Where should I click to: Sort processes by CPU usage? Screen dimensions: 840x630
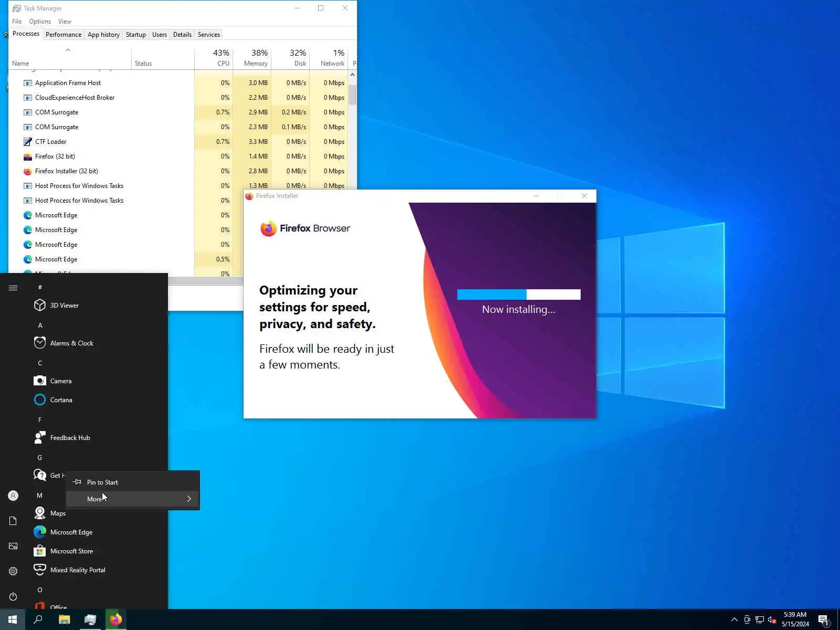pyautogui.click(x=214, y=58)
